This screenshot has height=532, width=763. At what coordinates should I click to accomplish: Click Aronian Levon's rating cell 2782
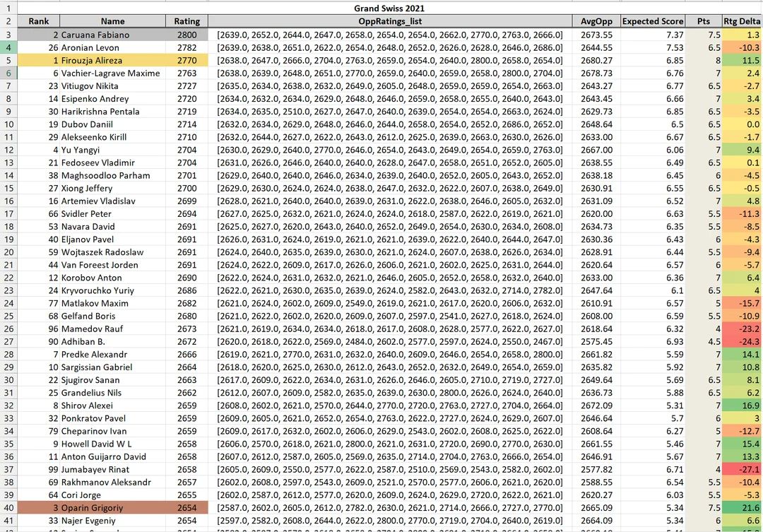click(x=187, y=47)
